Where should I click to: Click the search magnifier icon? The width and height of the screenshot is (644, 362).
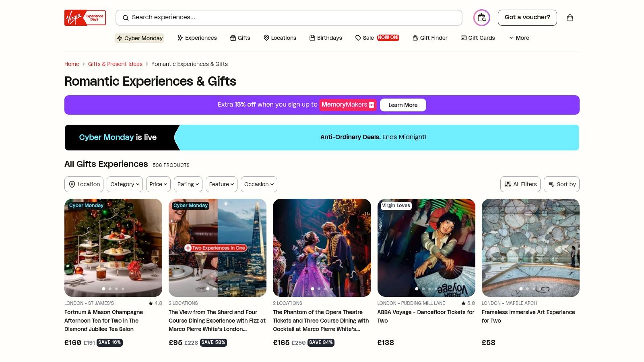[126, 18]
